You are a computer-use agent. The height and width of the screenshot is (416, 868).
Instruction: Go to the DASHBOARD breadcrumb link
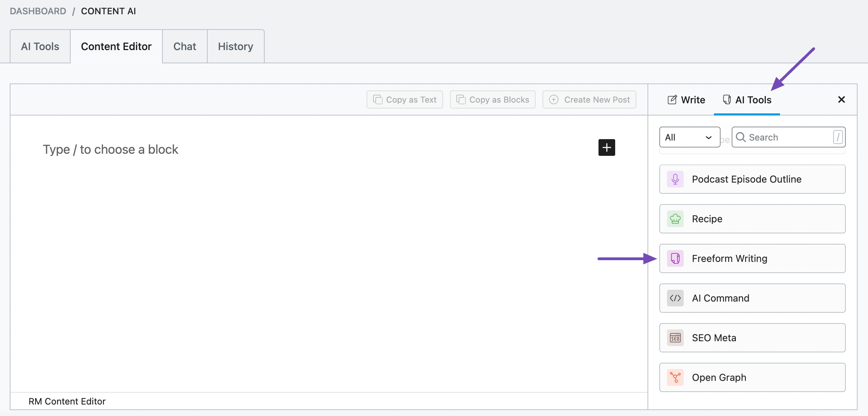[38, 11]
